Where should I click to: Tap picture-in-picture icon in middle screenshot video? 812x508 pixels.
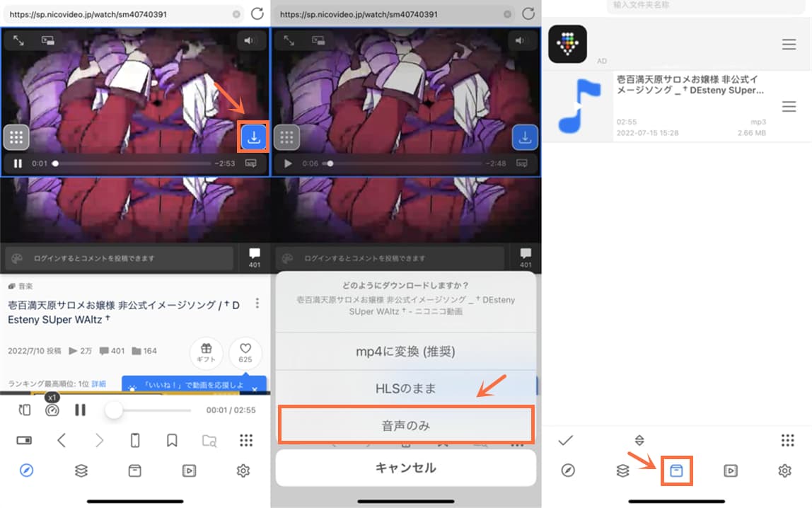pyautogui.click(x=318, y=40)
